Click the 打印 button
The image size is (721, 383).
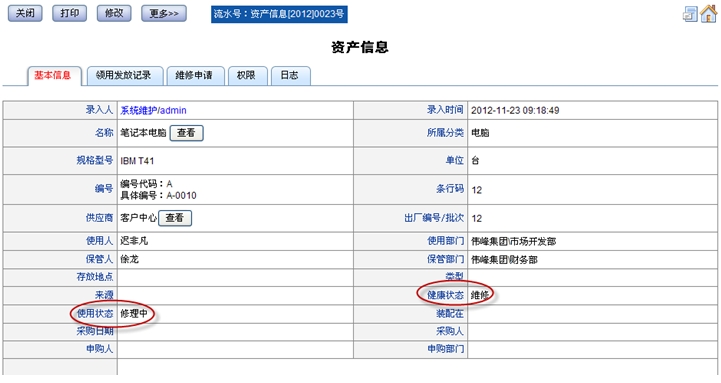pos(69,13)
